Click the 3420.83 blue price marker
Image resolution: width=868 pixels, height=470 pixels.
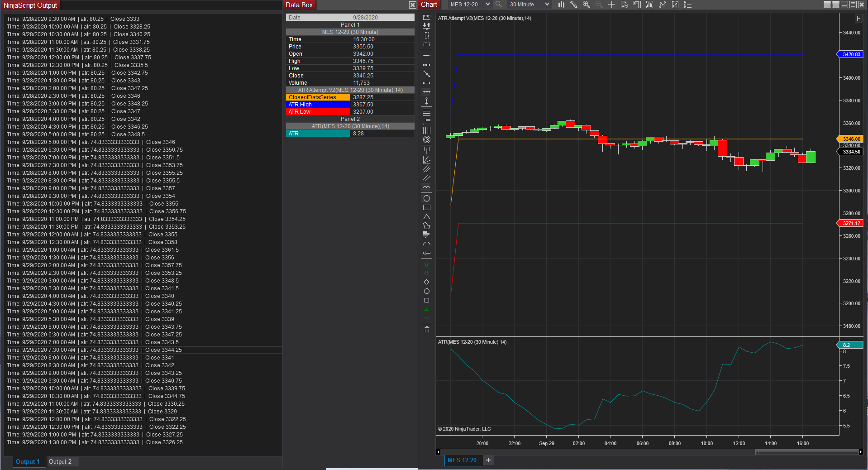coord(850,54)
